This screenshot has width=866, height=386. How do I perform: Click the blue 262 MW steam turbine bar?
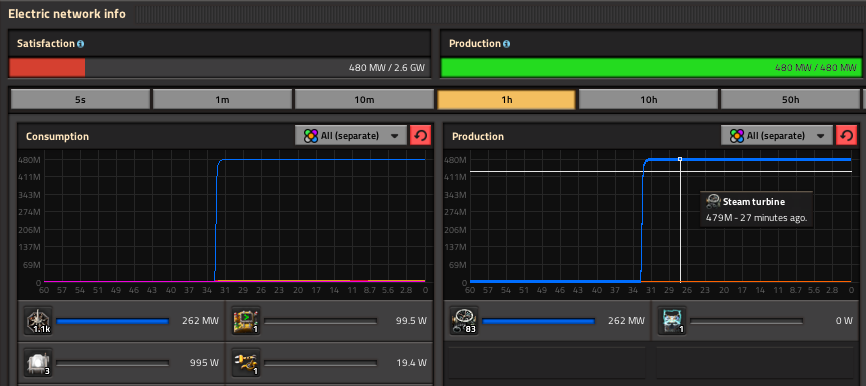coord(538,321)
